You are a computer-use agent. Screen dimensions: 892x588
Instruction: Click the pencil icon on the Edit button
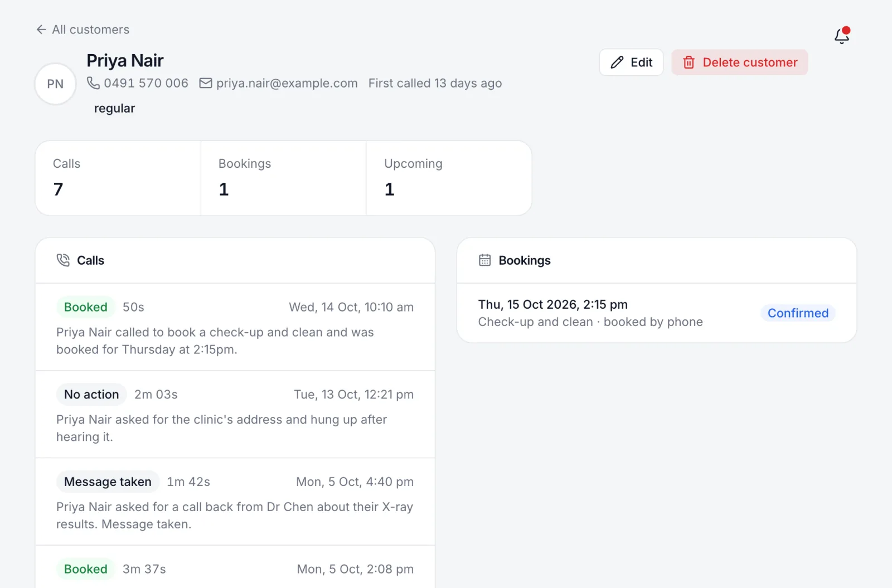[617, 62]
